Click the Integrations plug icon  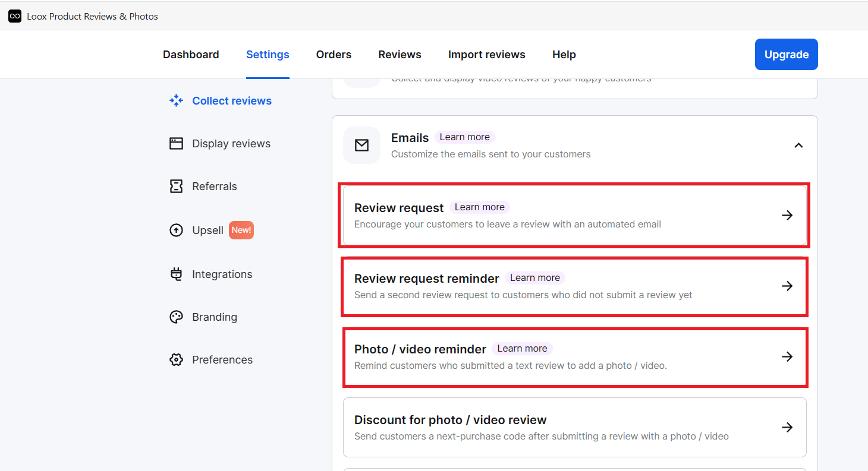[176, 274]
